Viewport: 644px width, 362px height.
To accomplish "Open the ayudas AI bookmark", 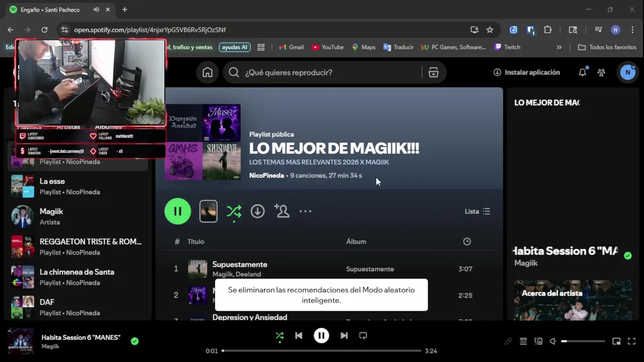I will [234, 47].
